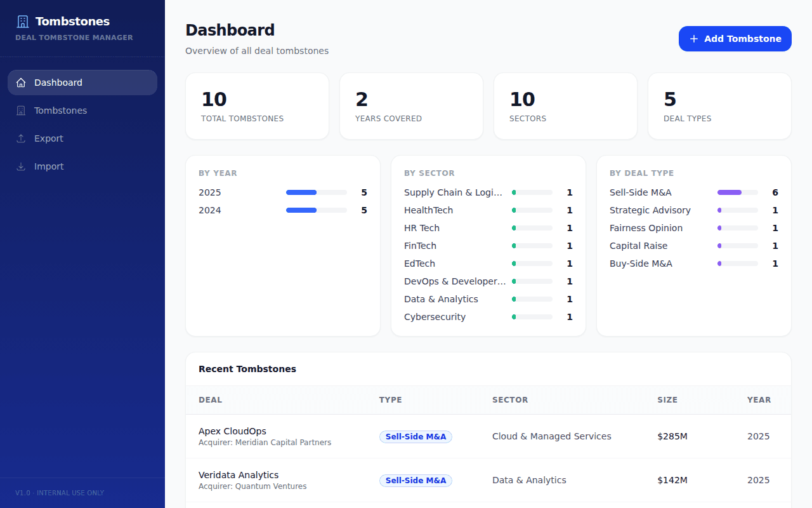
Task: Select the Data & Analytics sector label in By Sector
Action: (x=441, y=299)
